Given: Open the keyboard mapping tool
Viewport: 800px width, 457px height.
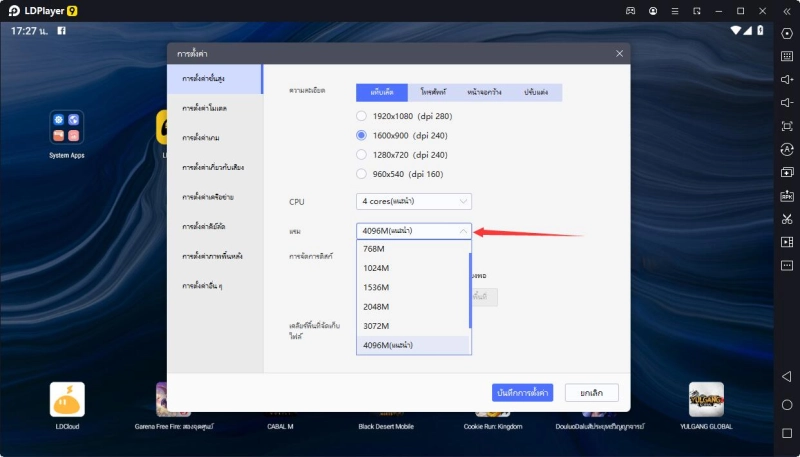Looking at the screenshot, I should 787,56.
